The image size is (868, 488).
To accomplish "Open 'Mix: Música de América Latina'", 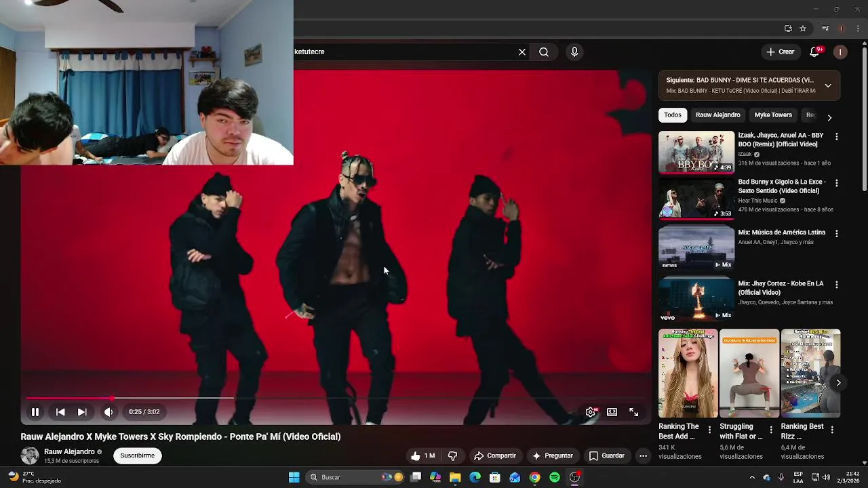I will tap(781, 232).
